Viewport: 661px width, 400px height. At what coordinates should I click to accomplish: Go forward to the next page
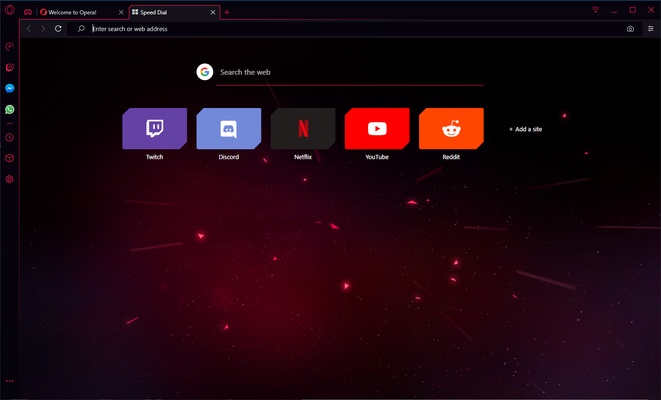pyautogui.click(x=43, y=29)
